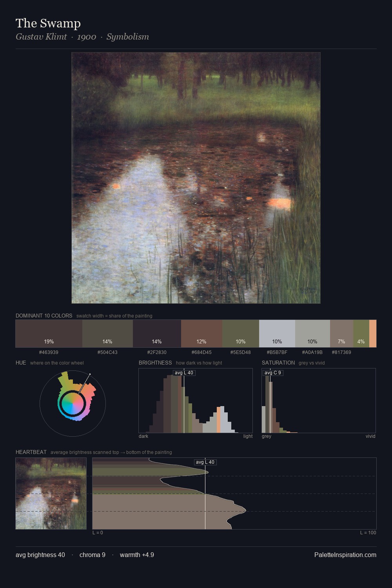Click 'swatch width = share of the painting' caption
Viewport: 392px width, 588px height.
click(114, 316)
